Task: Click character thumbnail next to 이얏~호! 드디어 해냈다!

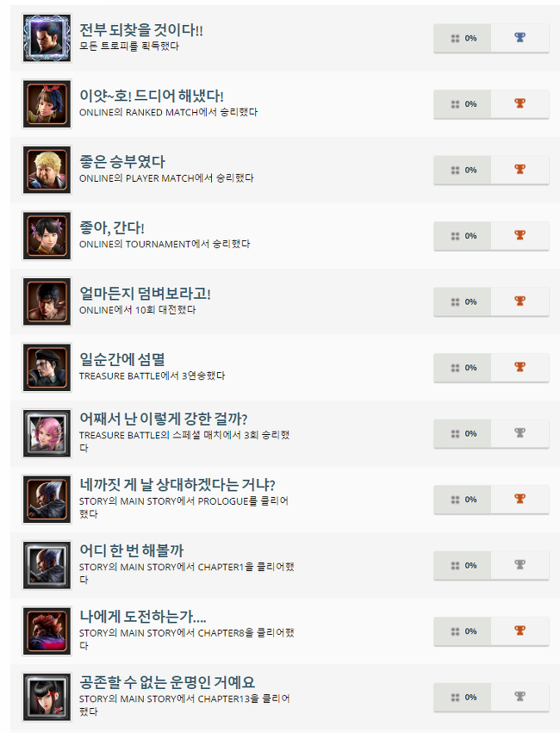Action: click(x=47, y=103)
